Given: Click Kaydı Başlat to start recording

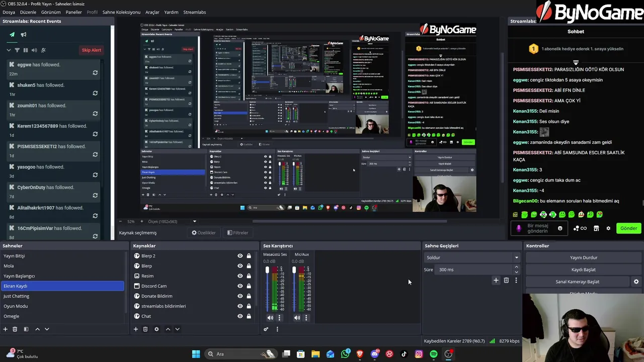Looking at the screenshot, I should pos(584,269).
